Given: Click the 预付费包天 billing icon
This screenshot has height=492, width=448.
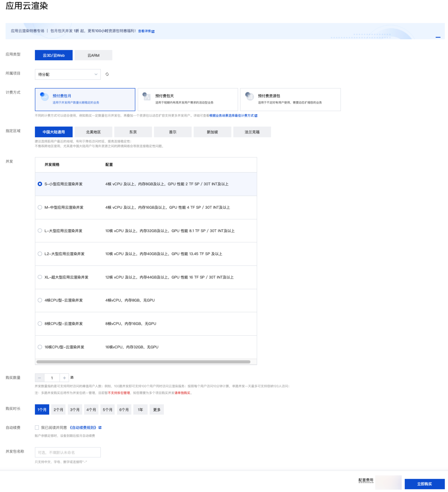Looking at the screenshot, I should coord(147,96).
